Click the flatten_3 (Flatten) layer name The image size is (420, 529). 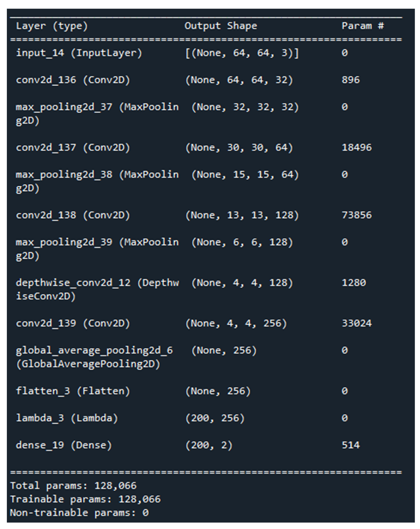73,391
